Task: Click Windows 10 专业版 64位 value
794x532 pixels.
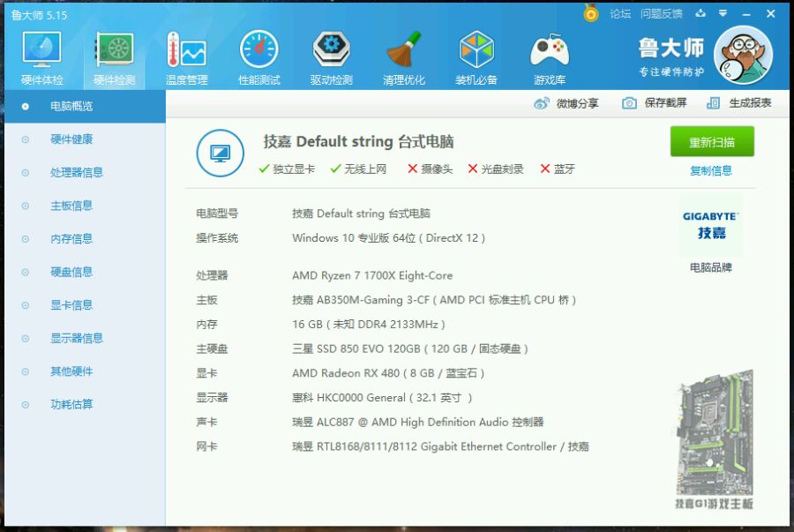Action: tap(388, 238)
